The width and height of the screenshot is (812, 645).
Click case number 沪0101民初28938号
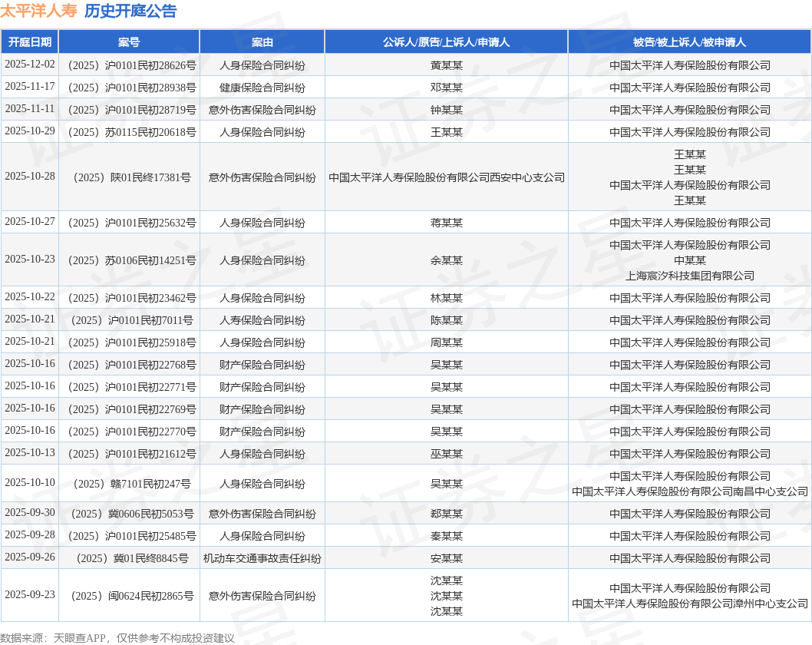point(132,88)
